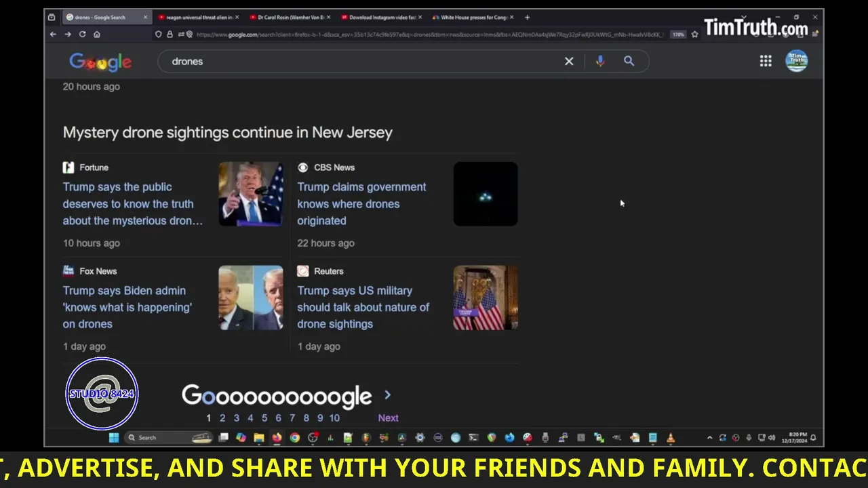Close the 'drones - Google Search' tab
868x488 pixels.
[145, 17]
